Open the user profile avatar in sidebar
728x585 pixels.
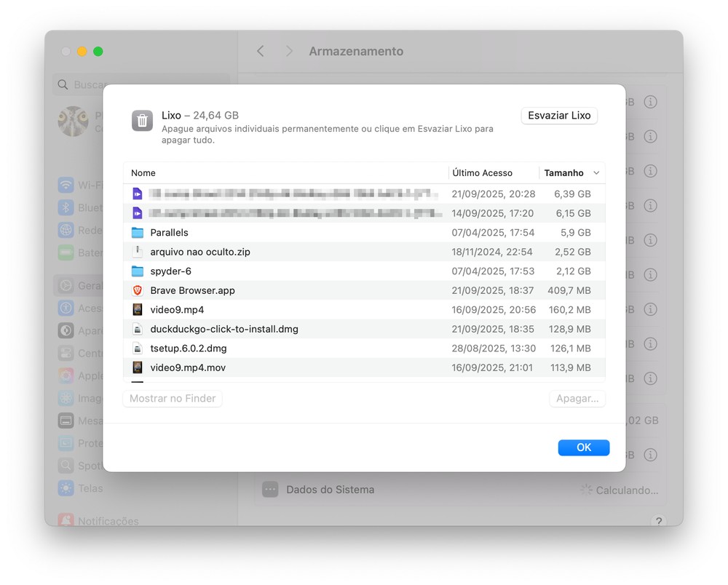click(73, 122)
